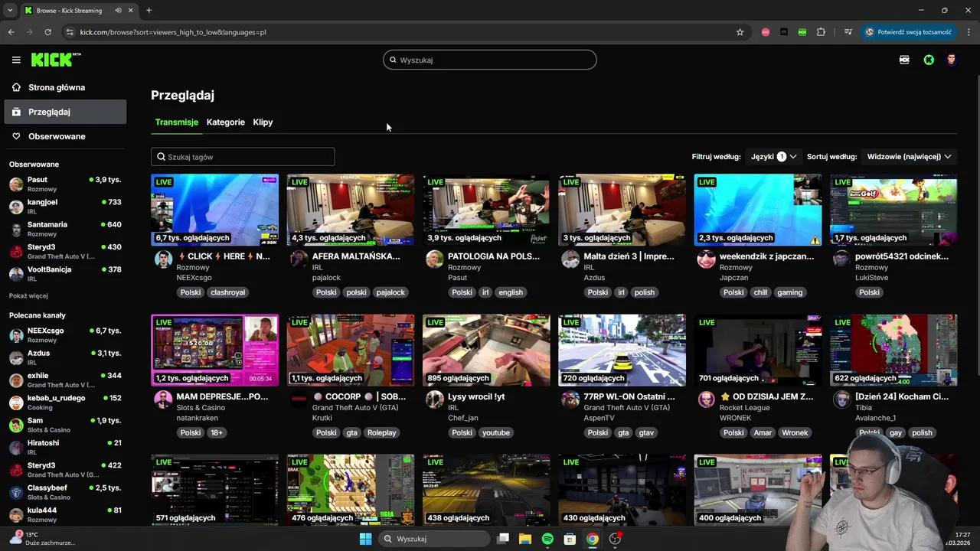This screenshot has width=980, height=551.
Task: Open the hamburger sidebar menu
Action: 16,60
